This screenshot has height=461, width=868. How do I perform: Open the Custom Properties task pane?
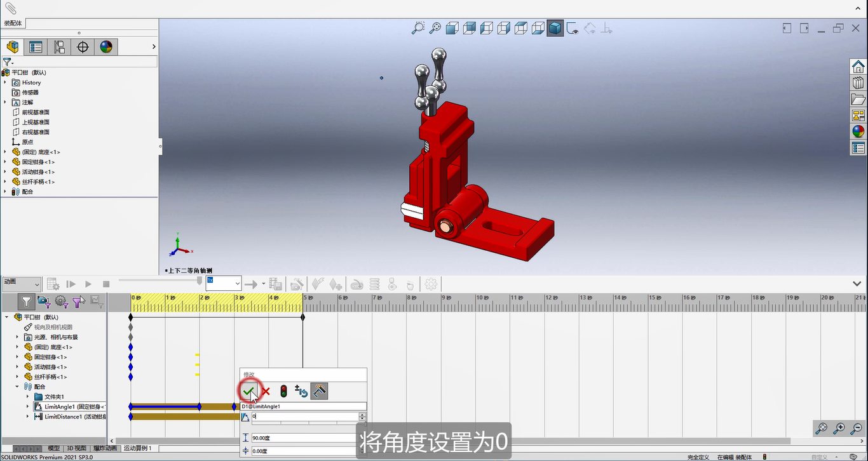click(x=858, y=148)
